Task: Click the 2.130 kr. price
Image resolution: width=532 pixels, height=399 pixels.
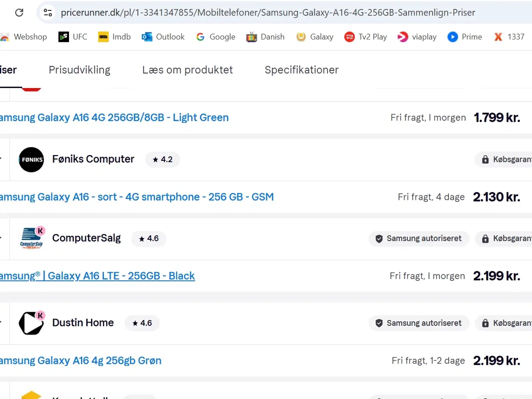Action: click(497, 197)
